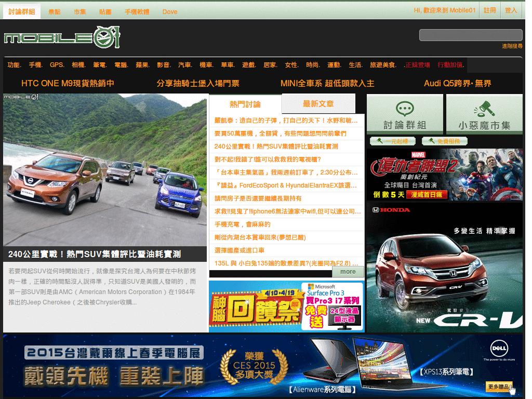Open iphone6無法連家中wifi thread
The width and height of the screenshot is (532, 399).
288,211
